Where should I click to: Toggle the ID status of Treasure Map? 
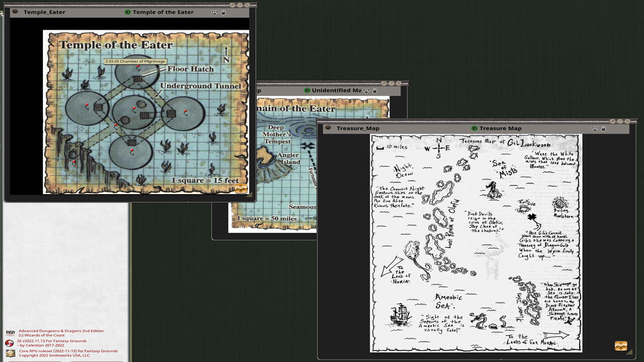474,128
